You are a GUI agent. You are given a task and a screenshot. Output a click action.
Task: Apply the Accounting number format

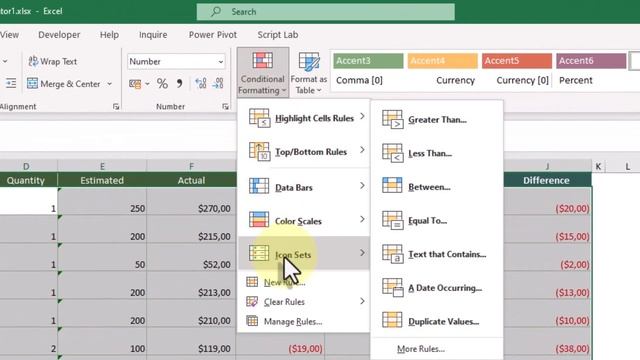pyautogui.click(x=135, y=84)
